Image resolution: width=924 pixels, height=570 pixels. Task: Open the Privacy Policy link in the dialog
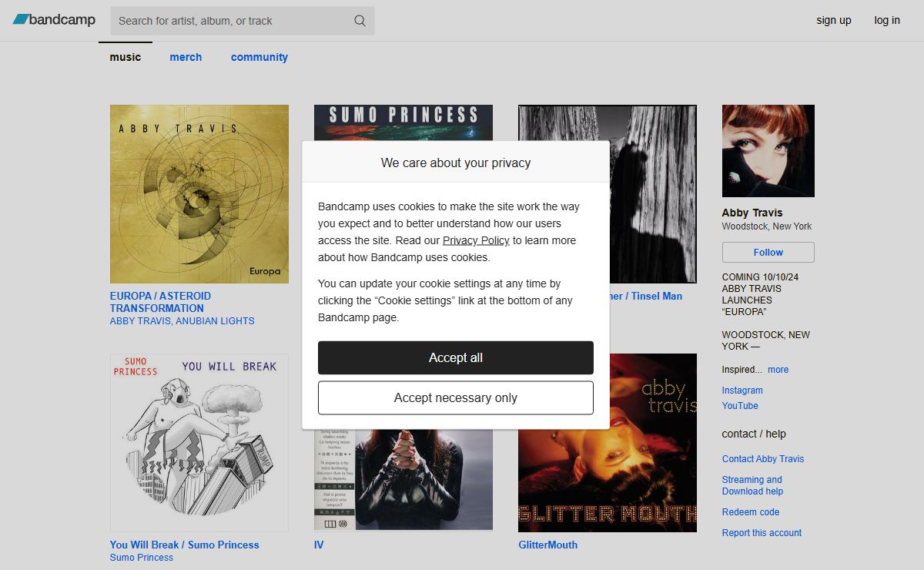(476, 240)
